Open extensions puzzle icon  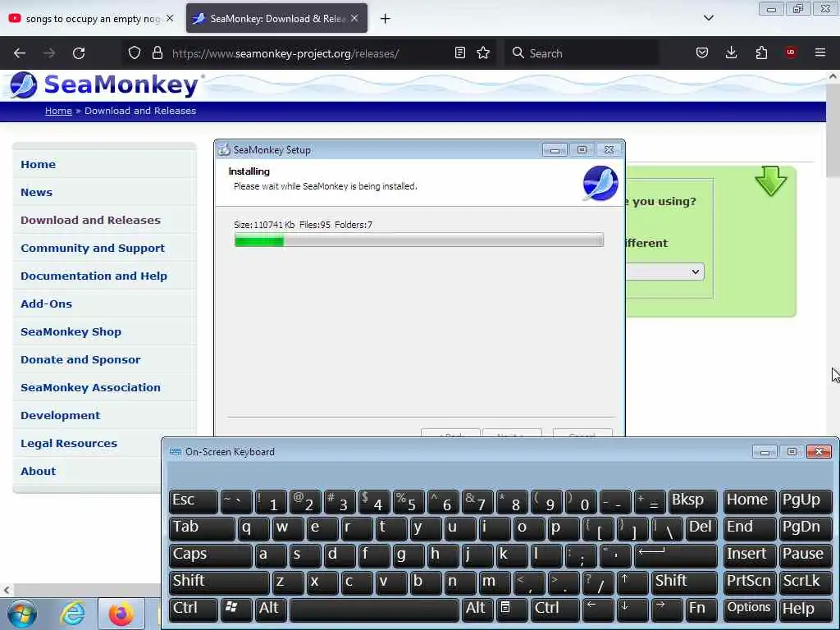point(761,52)
